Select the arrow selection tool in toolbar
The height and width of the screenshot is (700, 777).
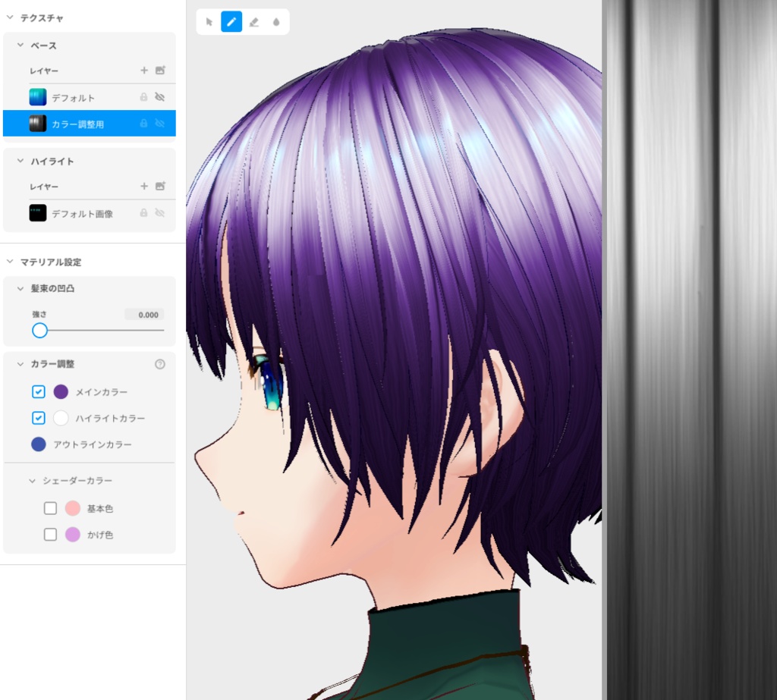[209, 21]
